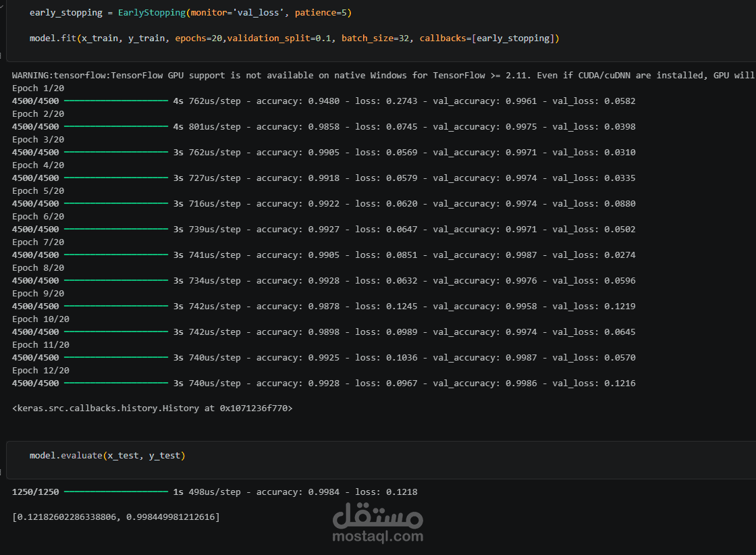Viewport: 756px width, 555px height.
Task: Click the 'Epoch 6/20' output line
Action: (38, 217)
